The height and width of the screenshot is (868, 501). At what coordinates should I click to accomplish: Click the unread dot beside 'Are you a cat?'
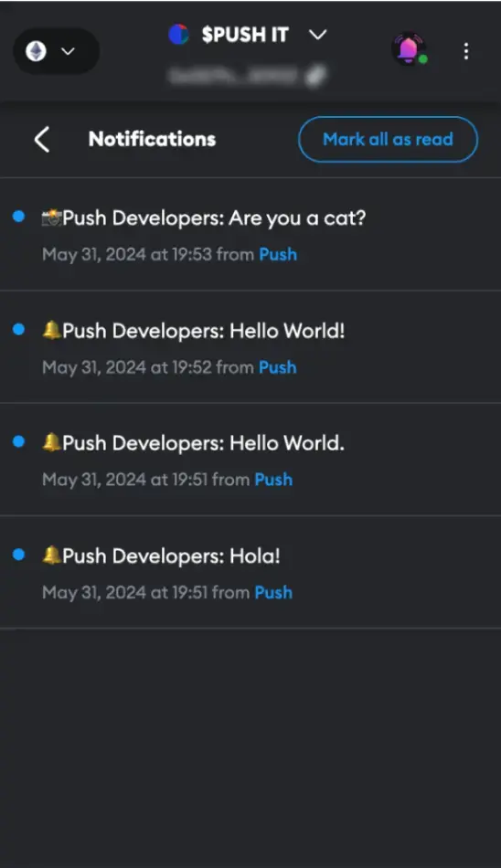[x=18, y=217]
